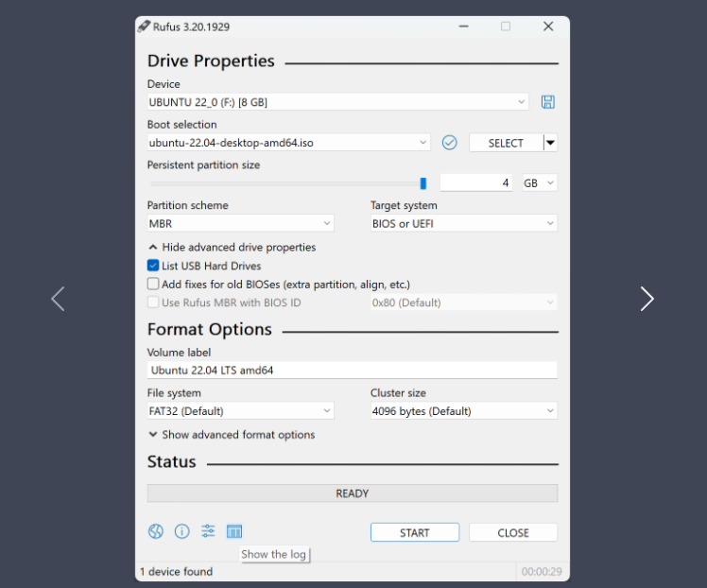Image resolution: width=707 pixels, height=588 pixels.
Task: Open the language globe icon
Action: coord(156,531)
